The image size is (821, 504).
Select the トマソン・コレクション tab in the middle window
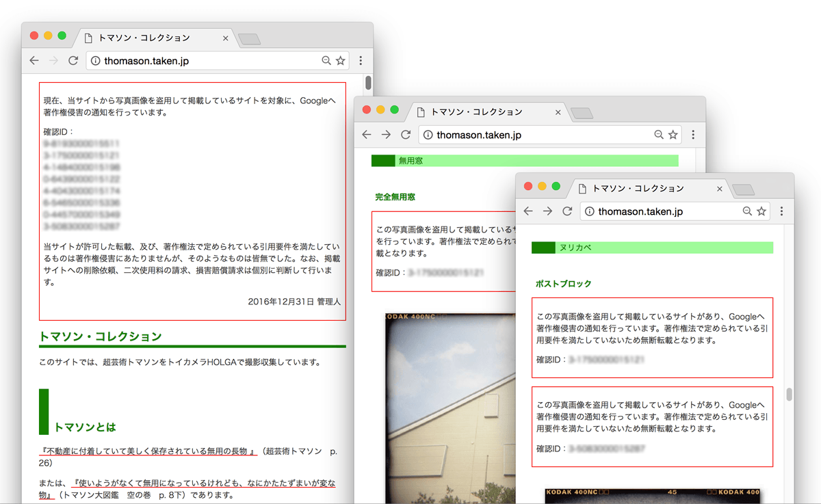[x=479, y=112]
